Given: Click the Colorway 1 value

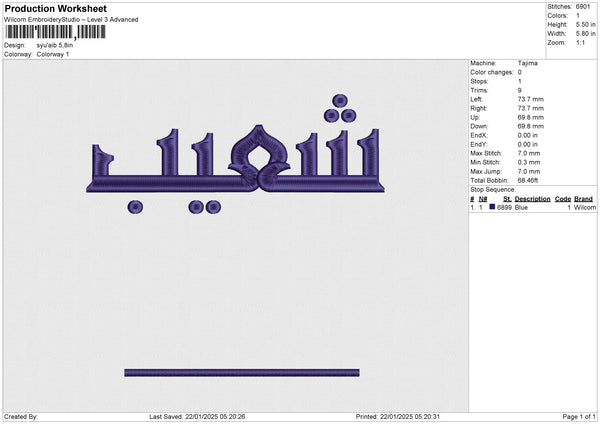Looking at the screenshot, I should (x=53, y=54).
